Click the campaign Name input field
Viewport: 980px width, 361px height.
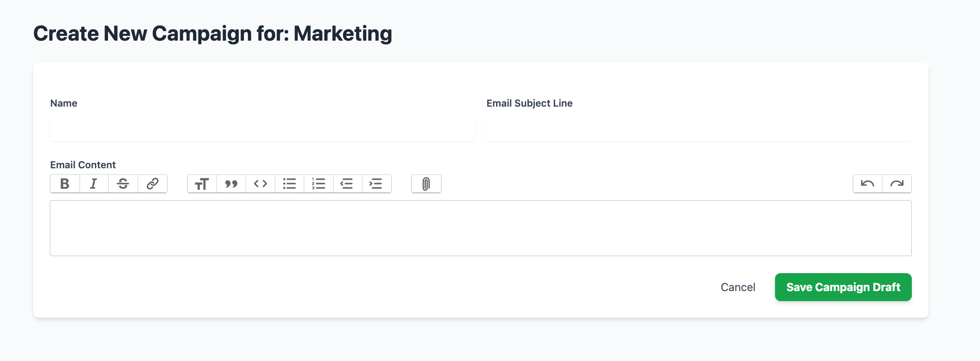click(x=262, y=128)
